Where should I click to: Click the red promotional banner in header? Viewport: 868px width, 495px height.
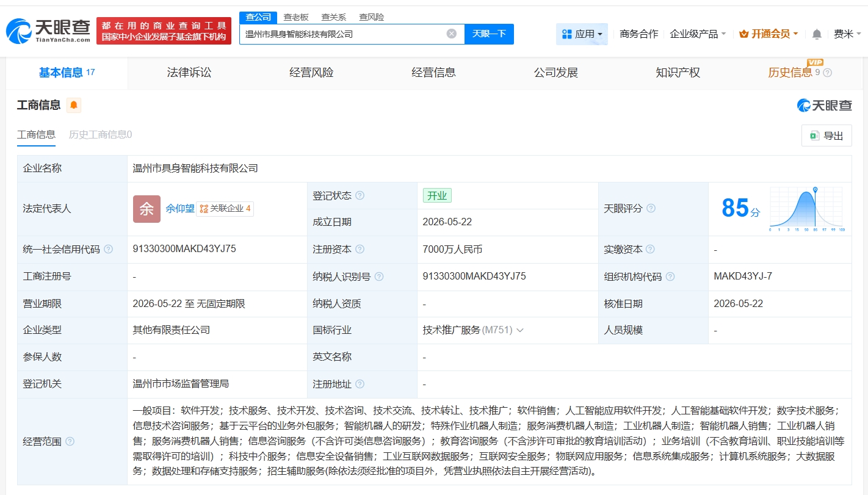tap(164, 31)
